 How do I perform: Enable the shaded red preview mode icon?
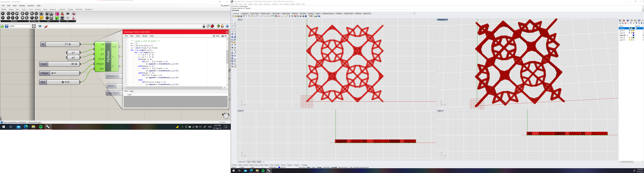(212, 26)
